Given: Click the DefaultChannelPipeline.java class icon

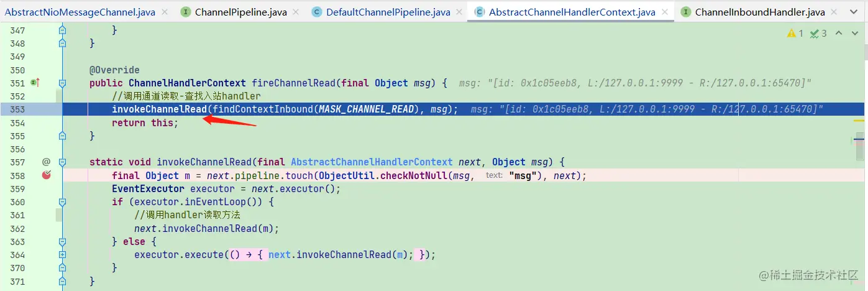Looking at the screenshot, I should click(x=317, y=12).
